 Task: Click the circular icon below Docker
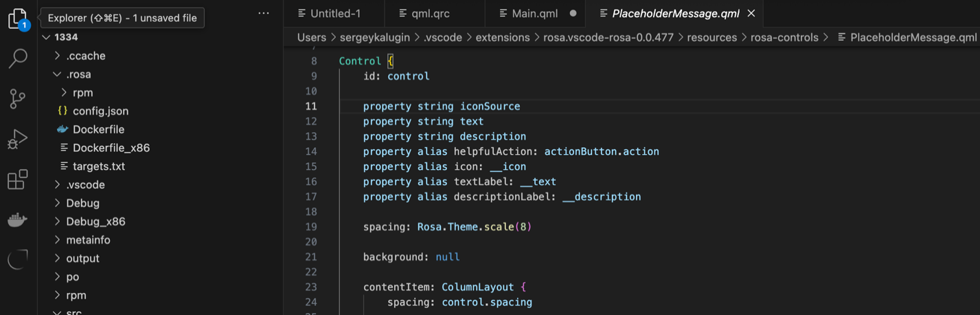[18, 259]
